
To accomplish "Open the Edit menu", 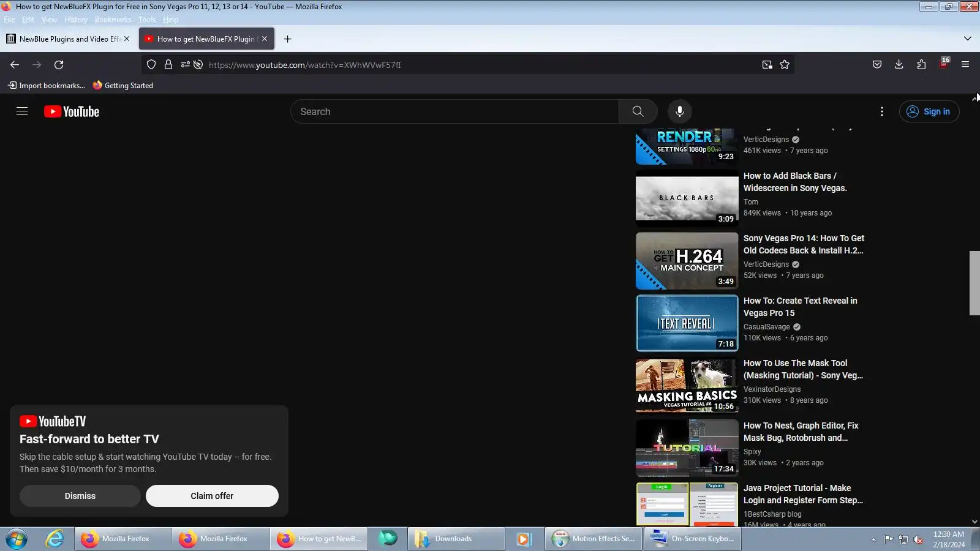I will [28, 20].
